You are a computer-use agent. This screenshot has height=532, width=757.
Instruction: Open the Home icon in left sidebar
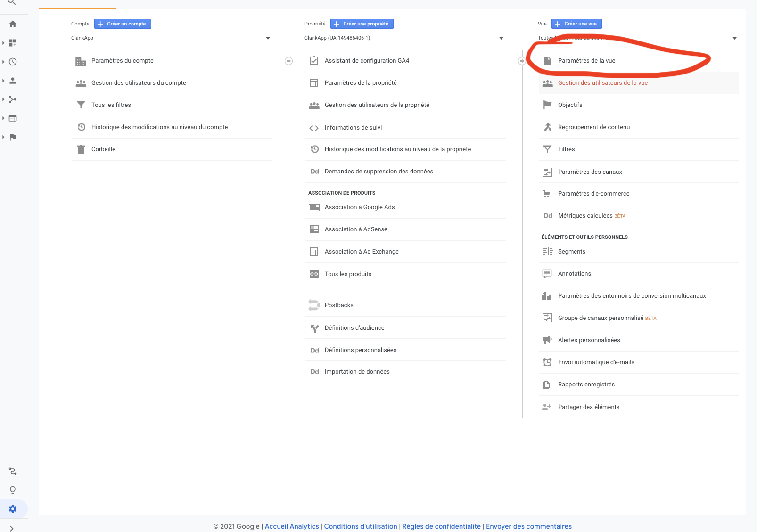tap(13, 24)
